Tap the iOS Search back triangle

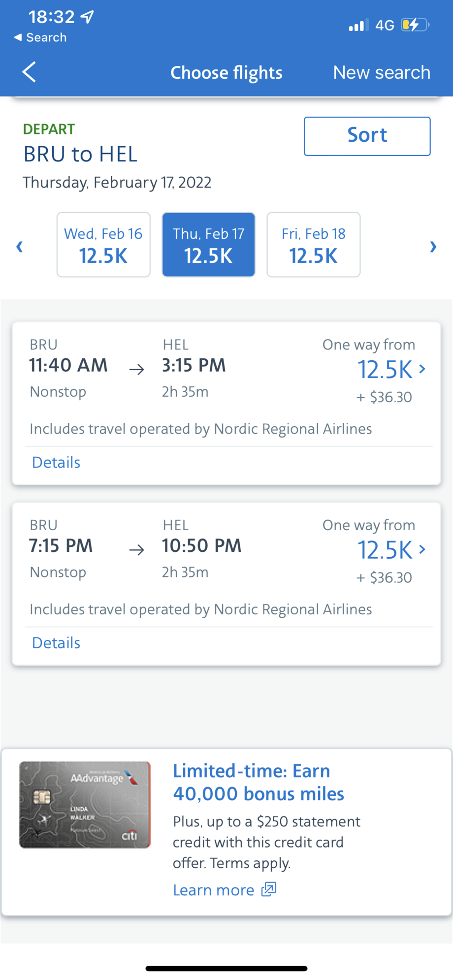click(18, 37)
